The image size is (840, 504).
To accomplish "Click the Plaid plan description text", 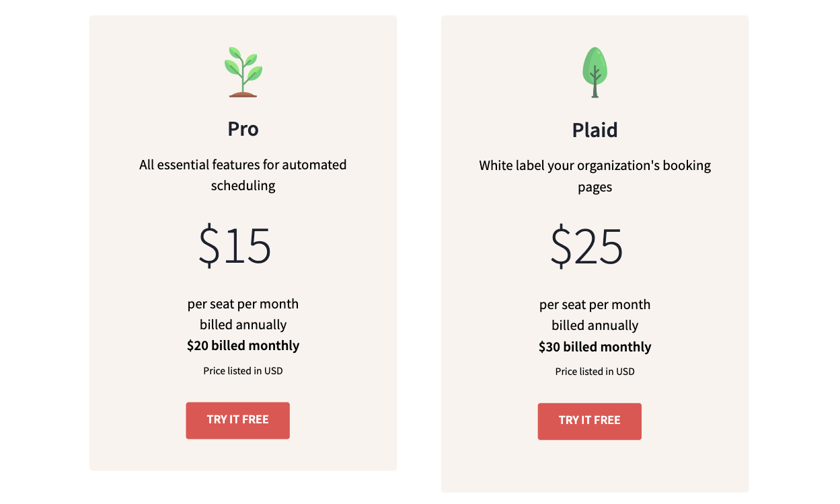I will tap(595, 175).
